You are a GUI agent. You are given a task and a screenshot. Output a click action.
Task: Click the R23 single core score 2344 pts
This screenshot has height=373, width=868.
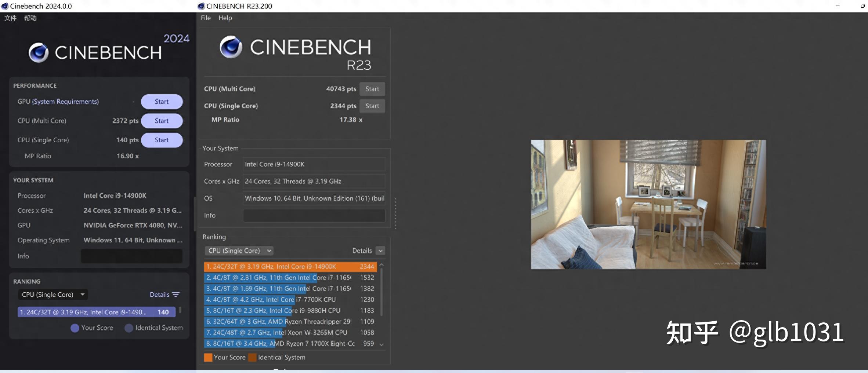[343, 106]
